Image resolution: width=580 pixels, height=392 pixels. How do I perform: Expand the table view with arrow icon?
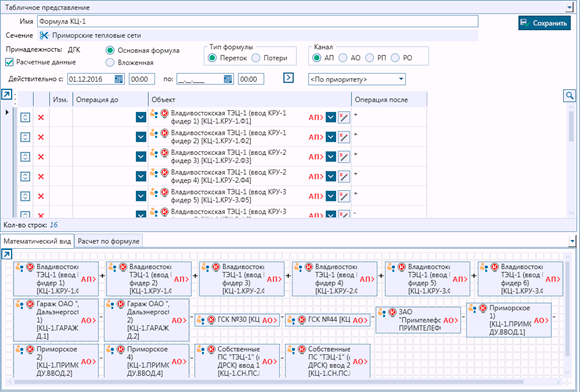click(7, 95)
